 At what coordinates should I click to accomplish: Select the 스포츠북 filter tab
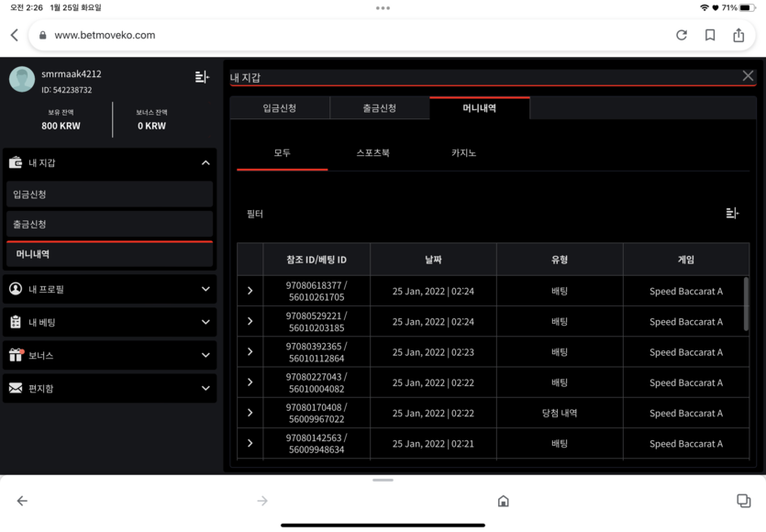372,153
